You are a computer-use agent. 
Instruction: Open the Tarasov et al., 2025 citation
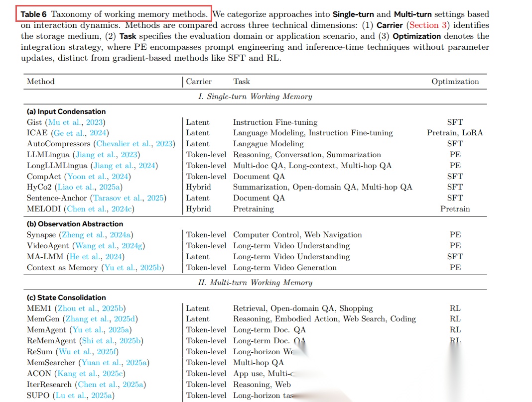pos(129,198)
